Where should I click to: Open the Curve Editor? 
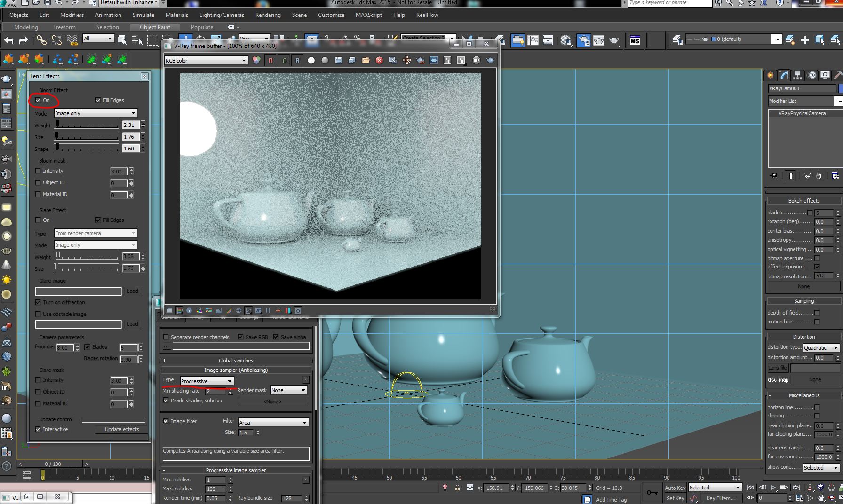533,40
